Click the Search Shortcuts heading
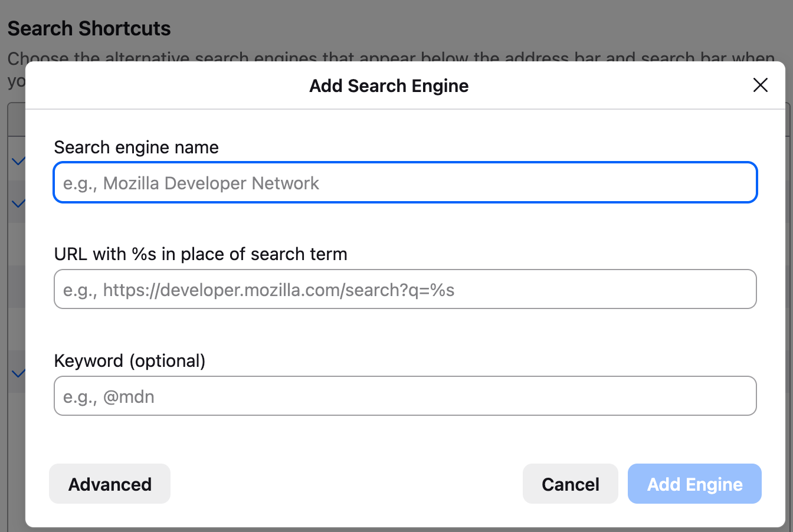 89,28
